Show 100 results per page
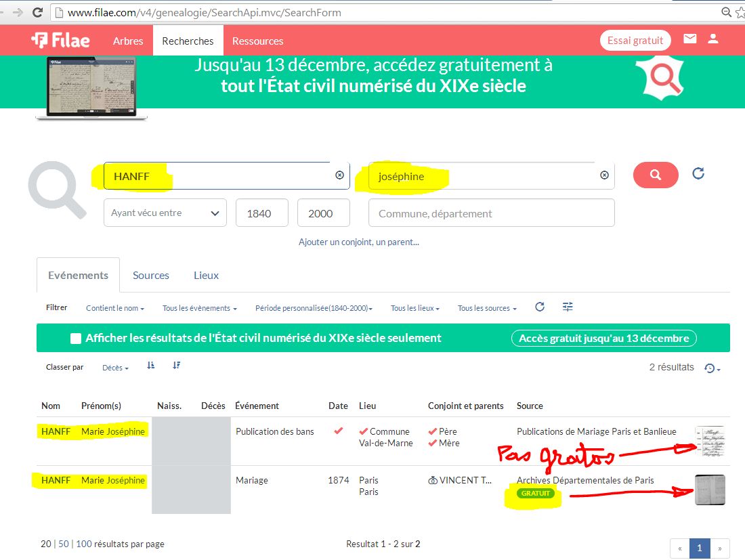Image resolution: width=745 pixels, height=560 pixels. [83, 543]
